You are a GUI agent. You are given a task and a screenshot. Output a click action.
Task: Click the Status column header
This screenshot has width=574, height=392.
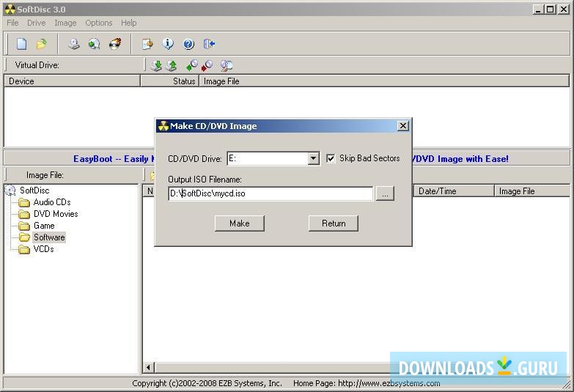point(170,81)
